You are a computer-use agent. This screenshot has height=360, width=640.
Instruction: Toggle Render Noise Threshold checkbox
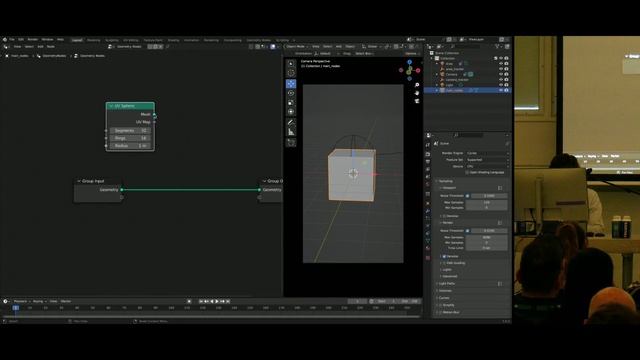[468, 231]
